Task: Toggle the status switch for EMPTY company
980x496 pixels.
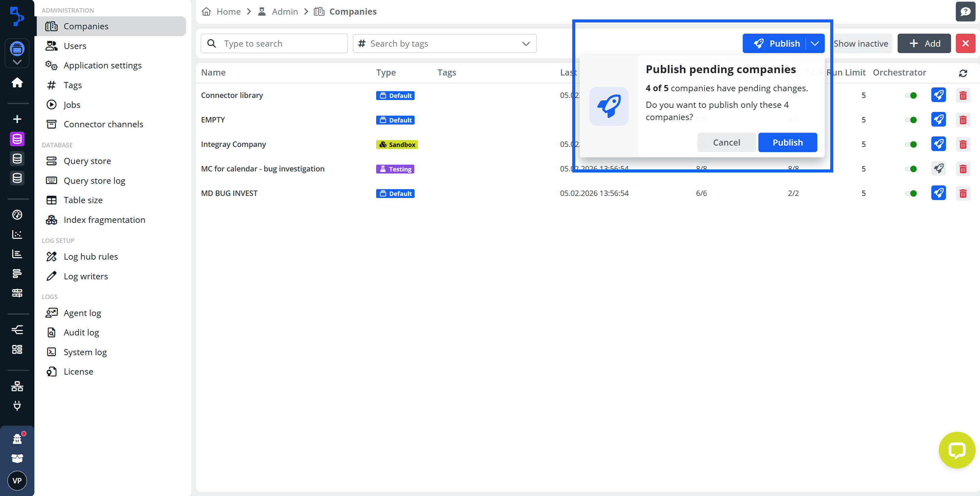Action: (912, 120)
